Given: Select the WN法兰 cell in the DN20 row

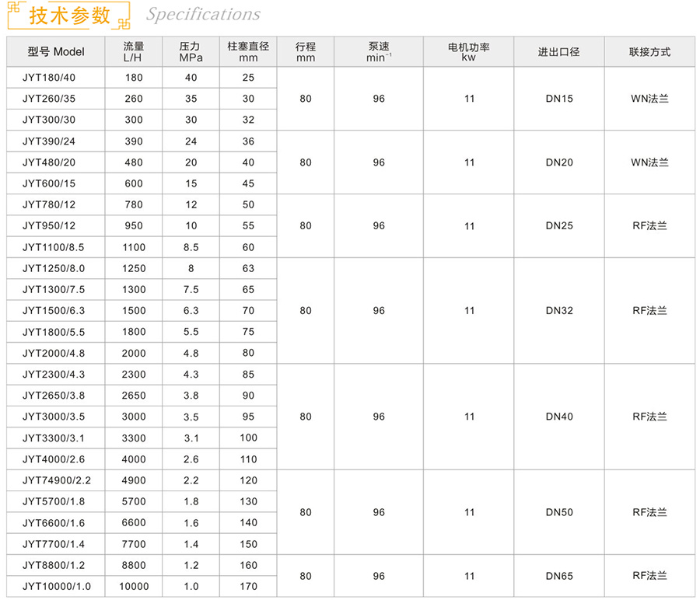Looking at the screenshot, I should coord(649,162).
